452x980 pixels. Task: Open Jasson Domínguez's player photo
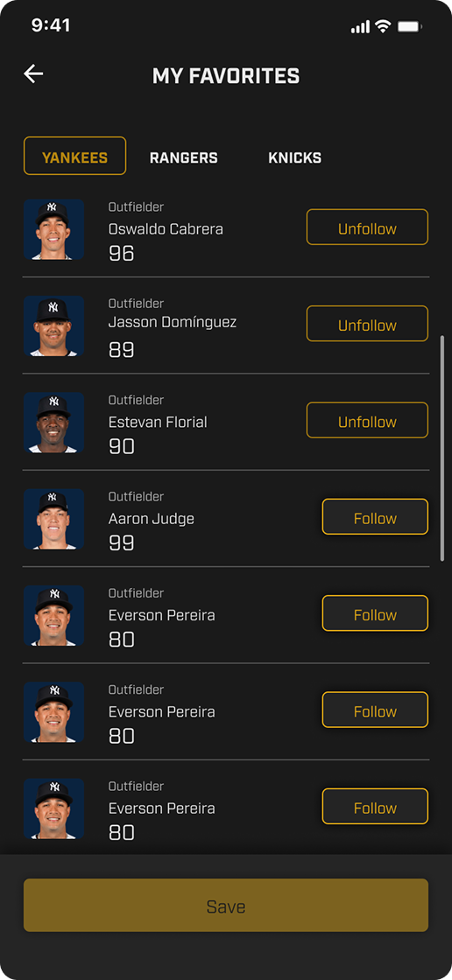53,325
